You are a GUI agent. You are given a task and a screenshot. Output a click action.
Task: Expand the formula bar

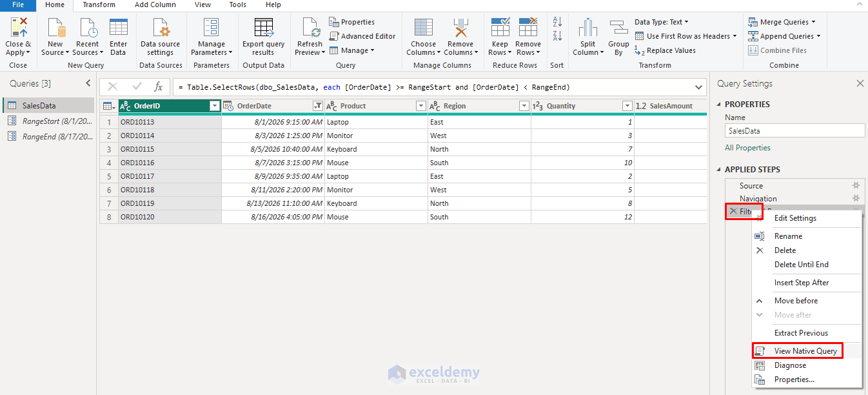tap(700, 87)
